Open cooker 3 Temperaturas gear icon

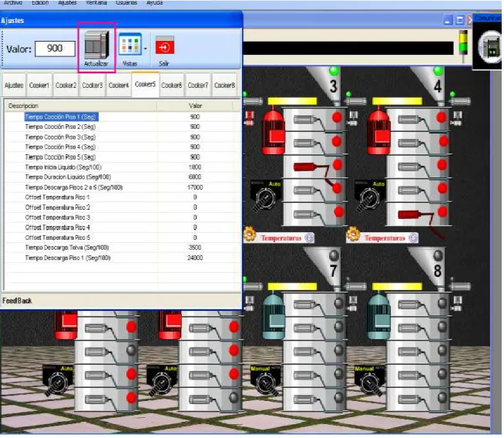coord(250,234)
